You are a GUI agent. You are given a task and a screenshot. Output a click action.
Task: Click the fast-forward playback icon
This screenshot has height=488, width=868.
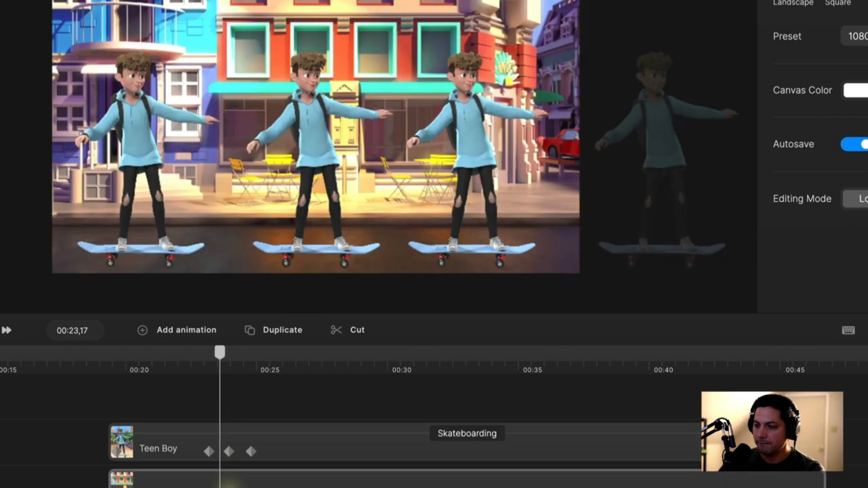click(7, 330)
